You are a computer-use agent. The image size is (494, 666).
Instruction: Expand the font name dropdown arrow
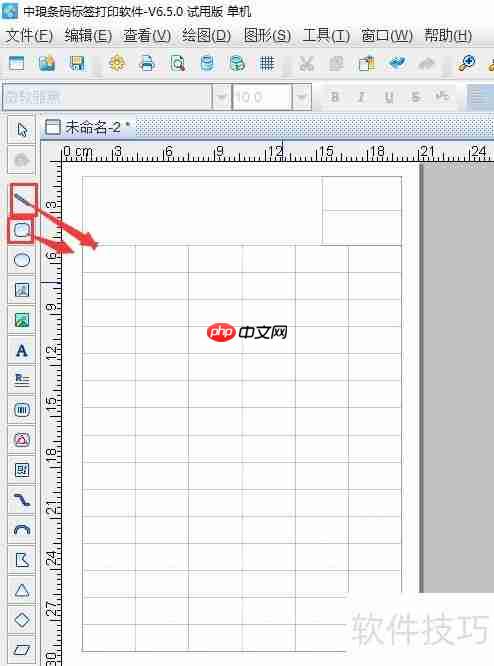click(222, 97)
